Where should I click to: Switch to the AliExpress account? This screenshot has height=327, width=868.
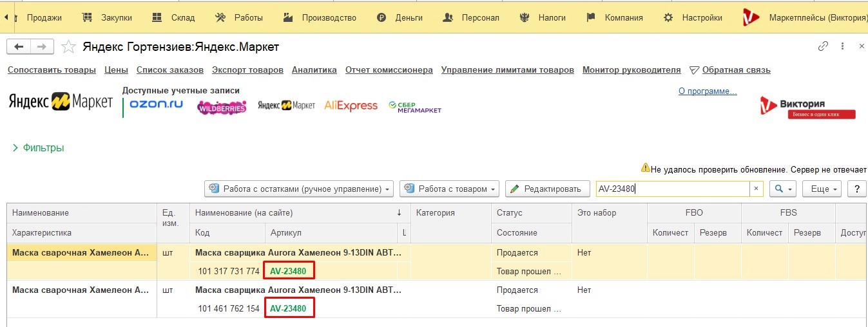pos(351,106)
